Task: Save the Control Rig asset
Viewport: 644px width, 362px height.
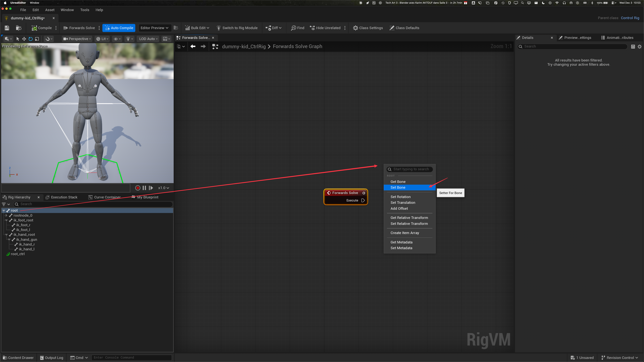Action: click(x=7, y=28)
